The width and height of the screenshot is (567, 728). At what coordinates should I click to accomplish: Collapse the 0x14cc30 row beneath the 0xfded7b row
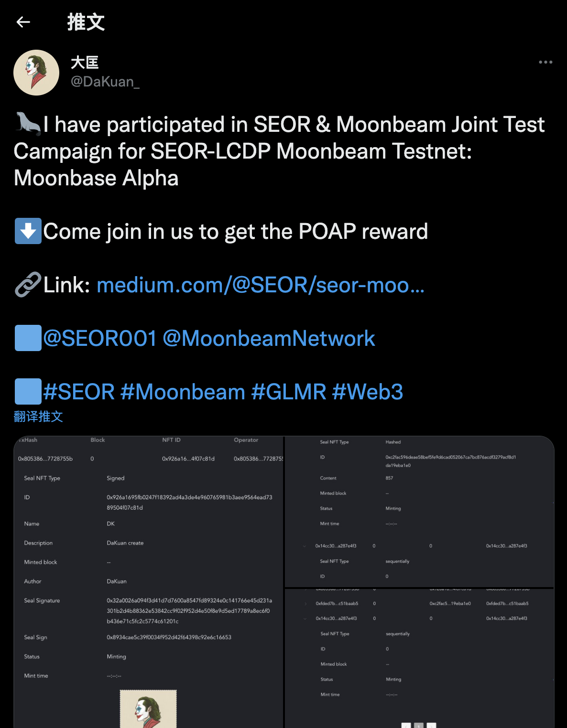point(306,619)
